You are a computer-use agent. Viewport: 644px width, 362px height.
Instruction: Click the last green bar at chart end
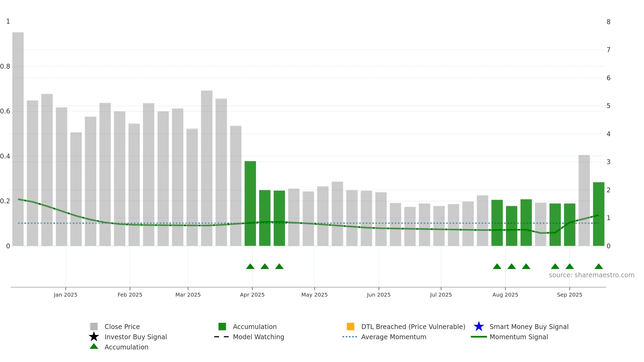599,214
